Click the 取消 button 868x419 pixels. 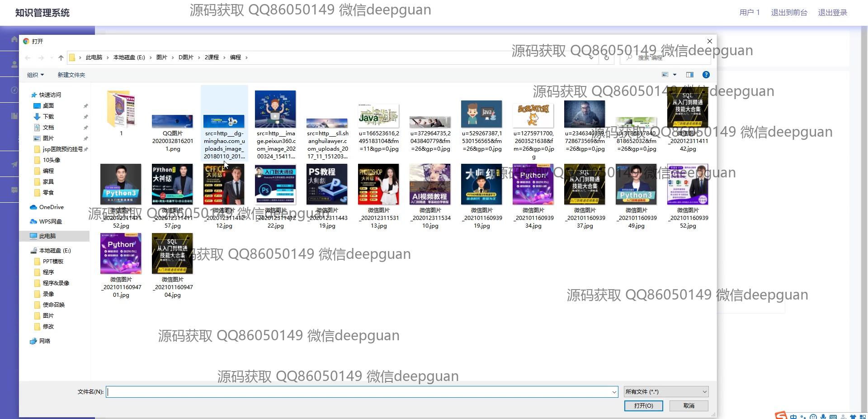pos(689,406)
